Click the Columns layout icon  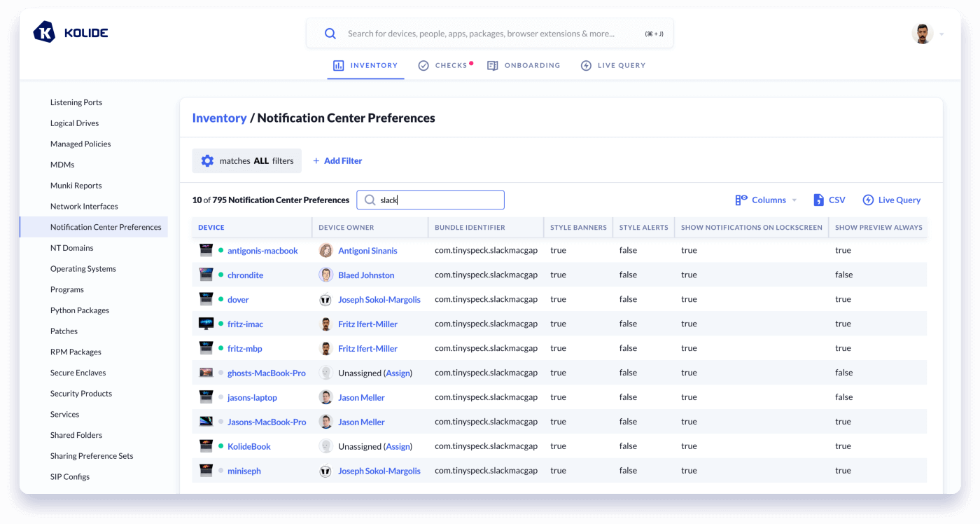[741, 200]
